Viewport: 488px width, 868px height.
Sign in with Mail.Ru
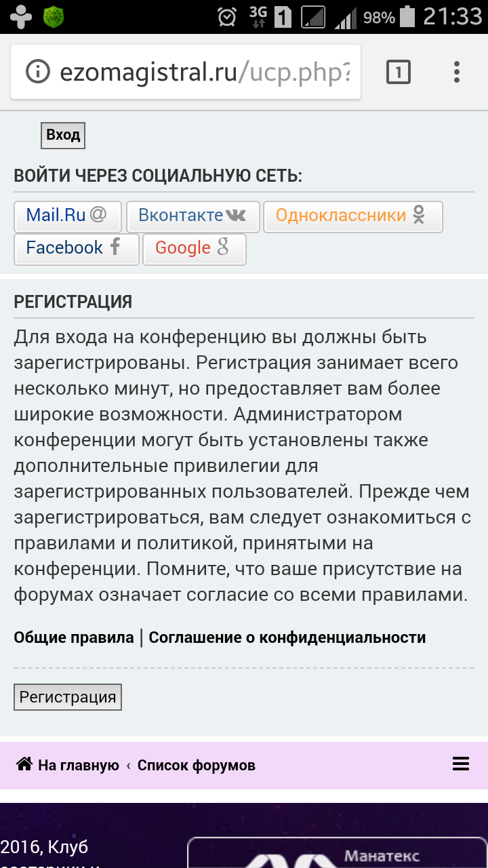point(67,216)
